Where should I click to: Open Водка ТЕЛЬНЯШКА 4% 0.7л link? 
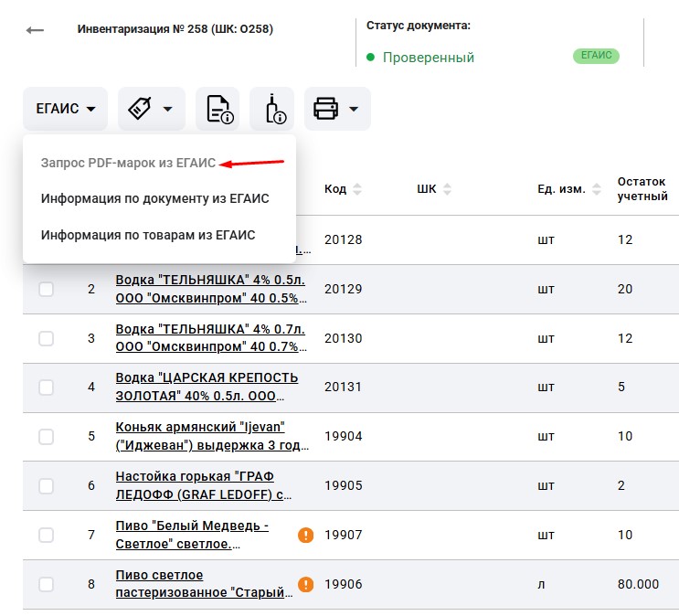[211, 338]
